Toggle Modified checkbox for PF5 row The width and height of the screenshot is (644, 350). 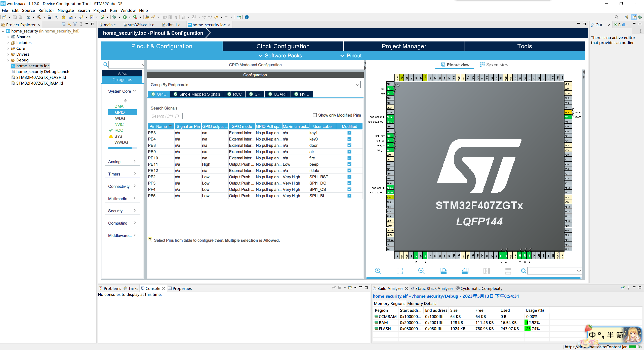coord(349,196)
